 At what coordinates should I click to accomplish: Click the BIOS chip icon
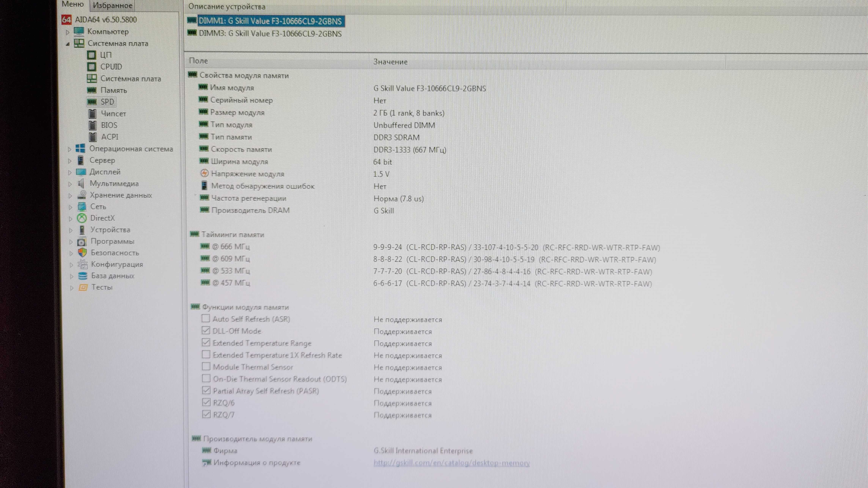pos(93,125)
